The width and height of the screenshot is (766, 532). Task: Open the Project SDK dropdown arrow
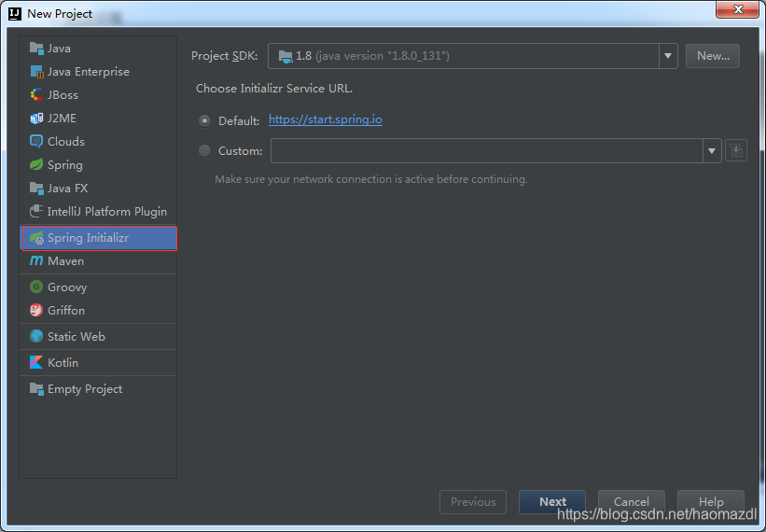668,56
